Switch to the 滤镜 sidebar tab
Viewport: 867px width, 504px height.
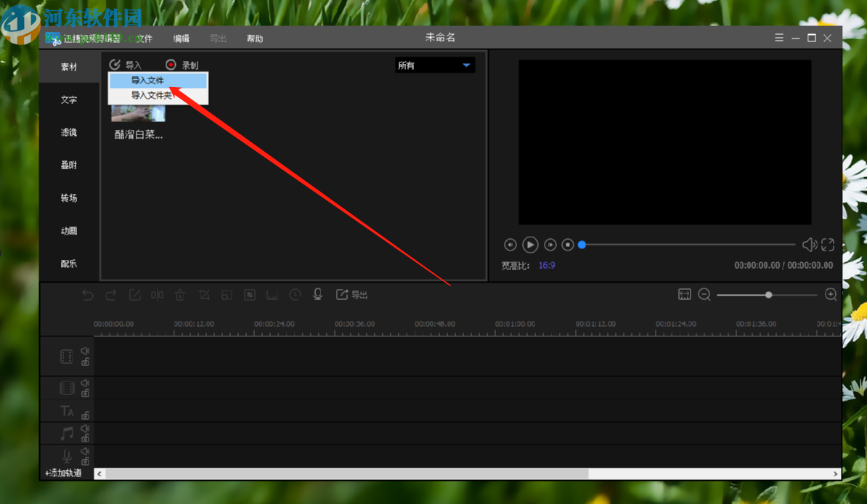69,133
